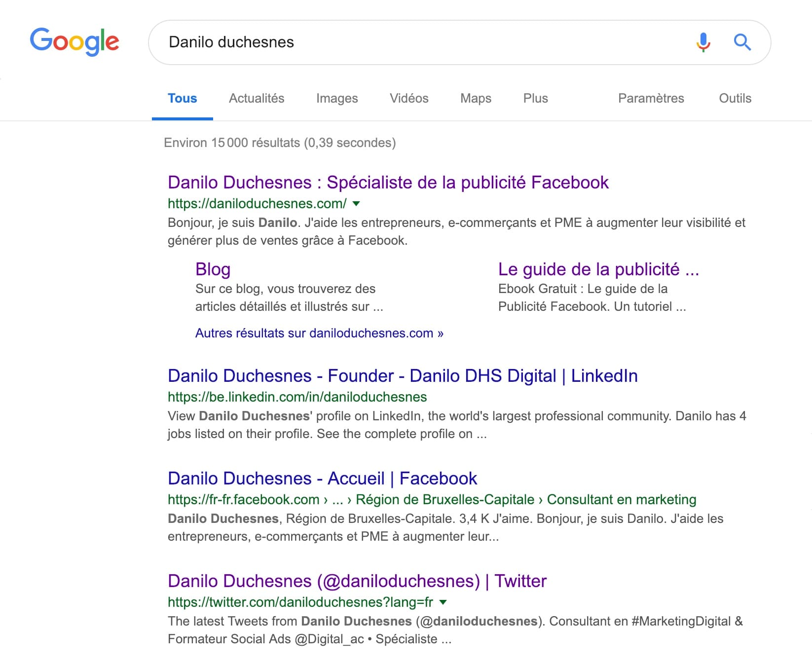The width and height of the screenshot is (812, 665).
Task: Click snippet The latest Tweets from Danilo Duchesnes
Action: [455, 630]
